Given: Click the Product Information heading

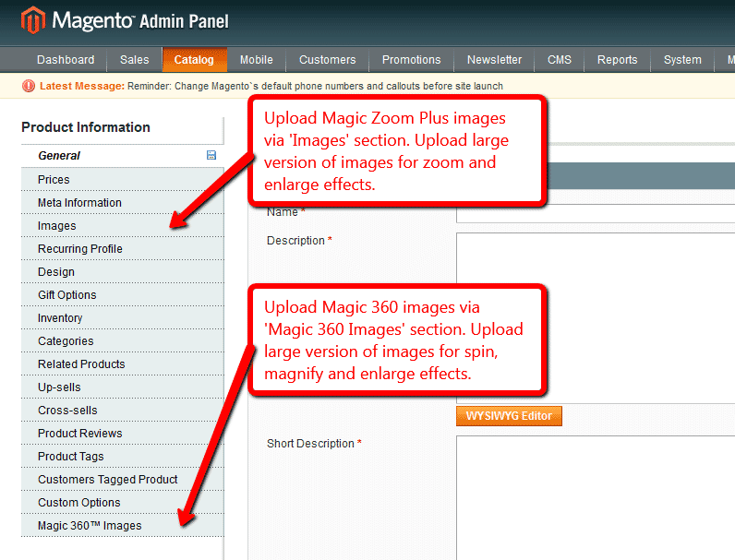Looking at the screenshot, I should [86, 127].
